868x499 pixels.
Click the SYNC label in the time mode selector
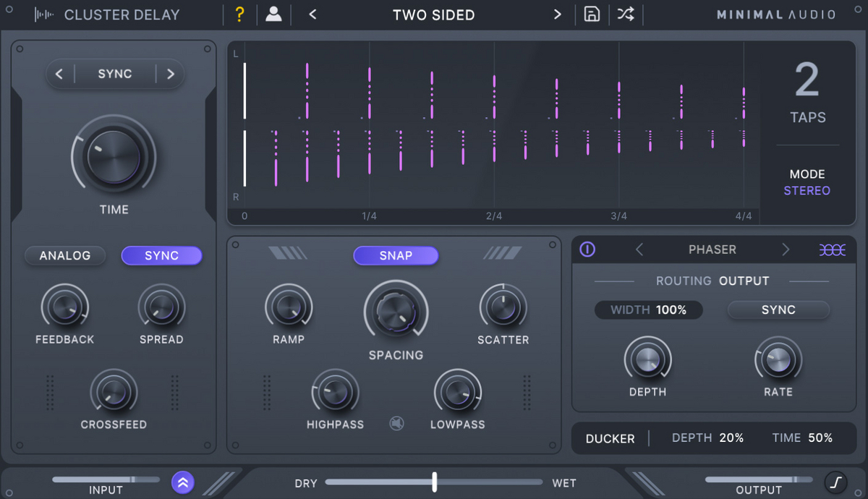115,74
